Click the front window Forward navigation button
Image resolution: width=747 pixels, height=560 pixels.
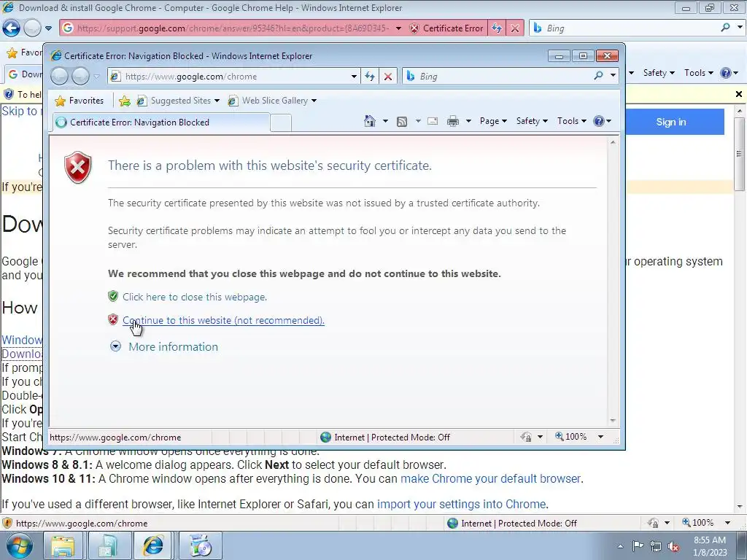pos(80,76)
